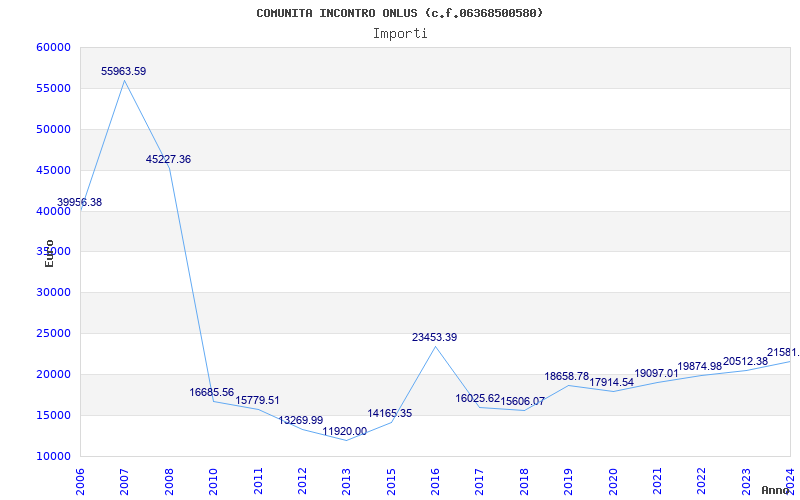Screen dimensions: 800x500
Task: Click the Euro y-axis title
Action: point(49,253)
